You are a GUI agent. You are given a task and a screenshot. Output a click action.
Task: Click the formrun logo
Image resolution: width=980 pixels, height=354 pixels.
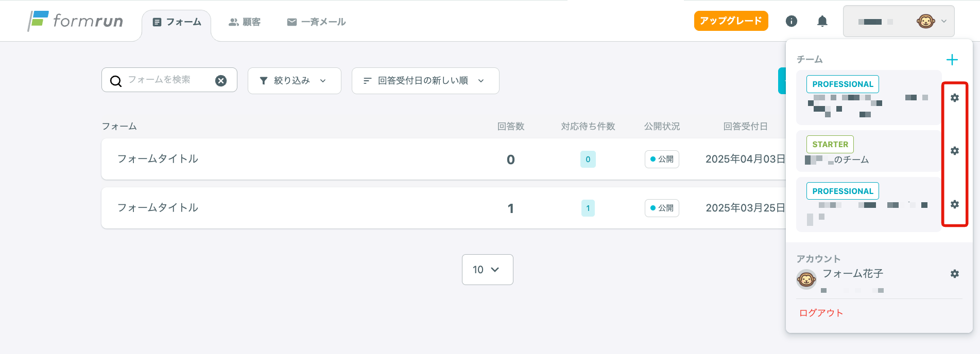click(75, 21)
